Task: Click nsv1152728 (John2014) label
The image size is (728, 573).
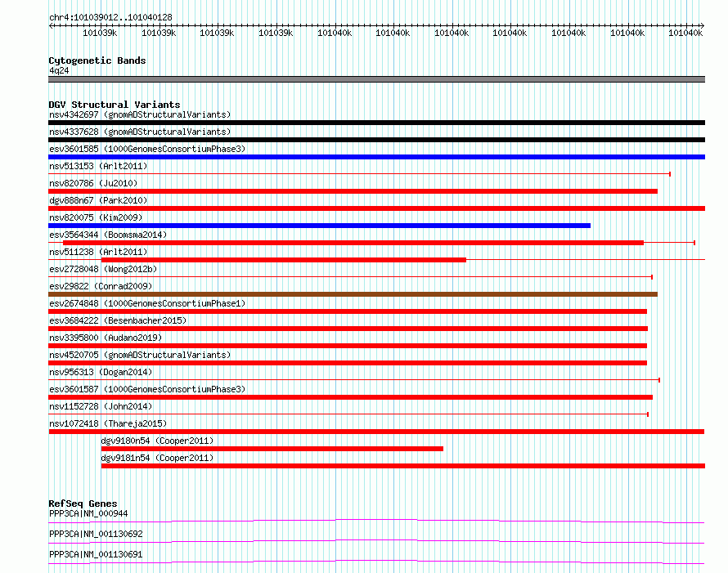Action: tap(101, 406)
